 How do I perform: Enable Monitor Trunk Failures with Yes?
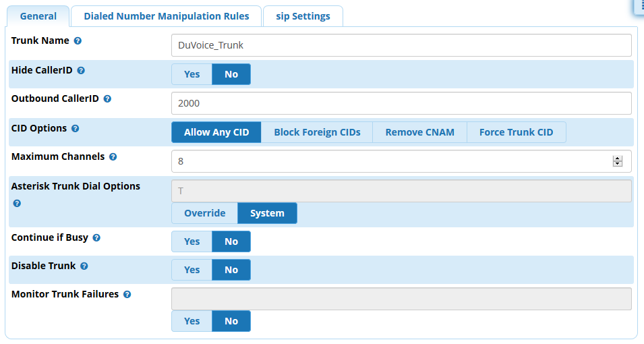pyautogui.click(x=192, y=321)
